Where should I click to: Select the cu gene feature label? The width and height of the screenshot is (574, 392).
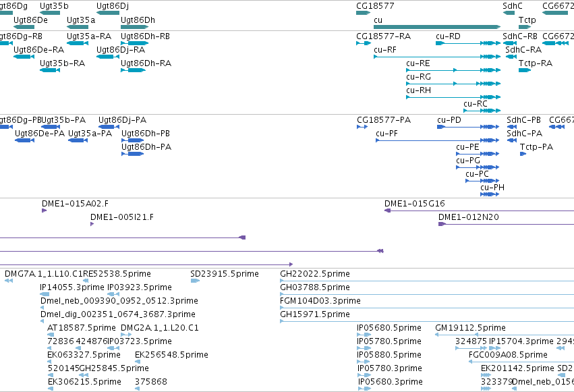coord(378,20)
